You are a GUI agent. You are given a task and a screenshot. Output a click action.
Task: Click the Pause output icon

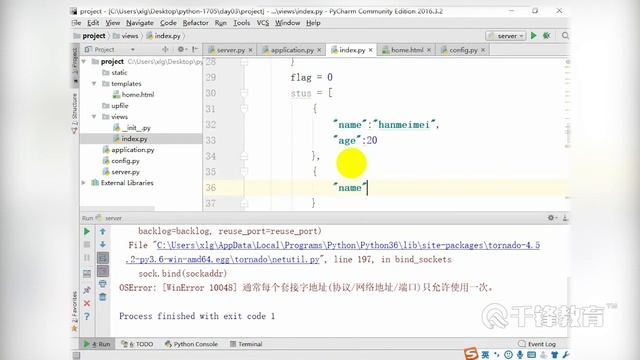click(x=87, y=258)
